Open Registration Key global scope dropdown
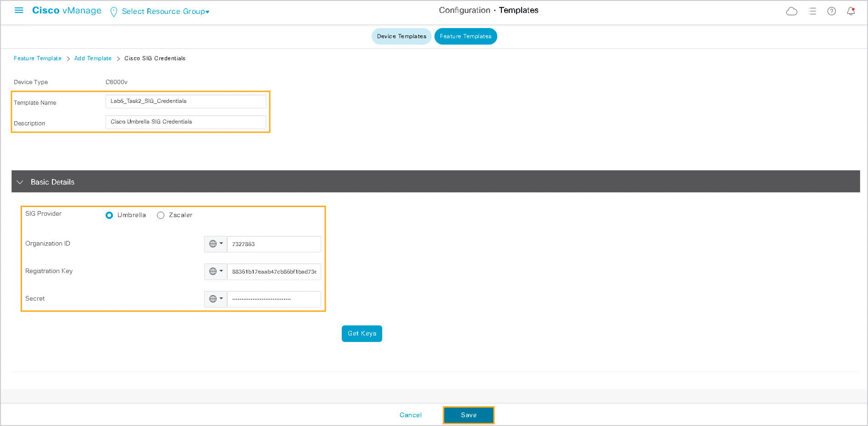868x426 pixels. point(216,272)
